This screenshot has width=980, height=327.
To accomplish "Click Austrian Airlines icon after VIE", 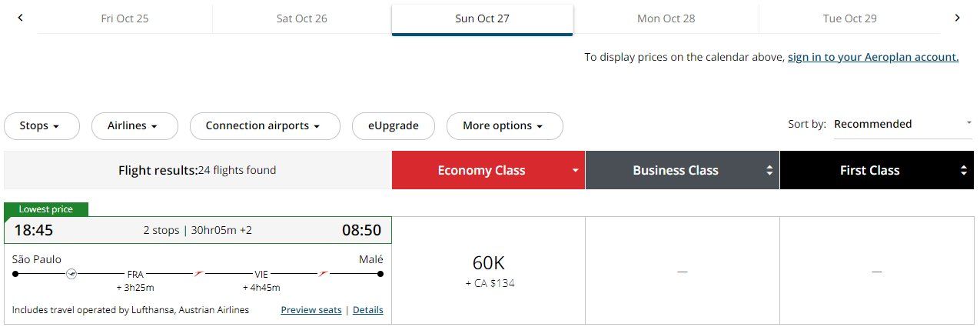I will click(x=324, y=273).
